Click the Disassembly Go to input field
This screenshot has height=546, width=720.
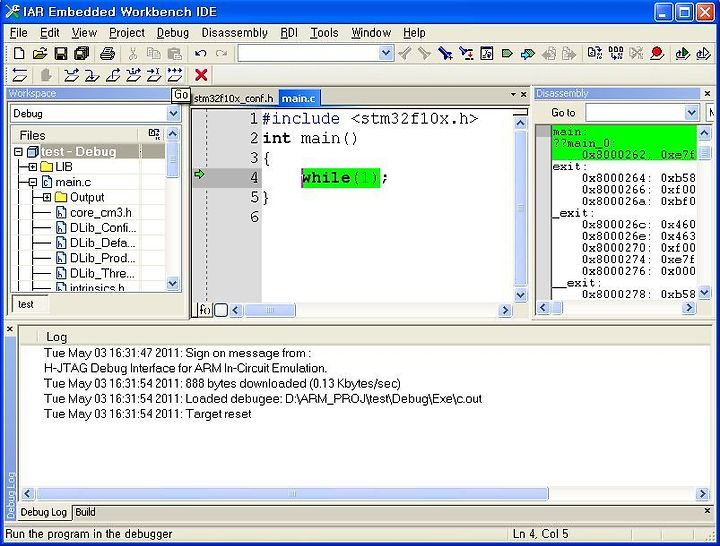(636, 113)
